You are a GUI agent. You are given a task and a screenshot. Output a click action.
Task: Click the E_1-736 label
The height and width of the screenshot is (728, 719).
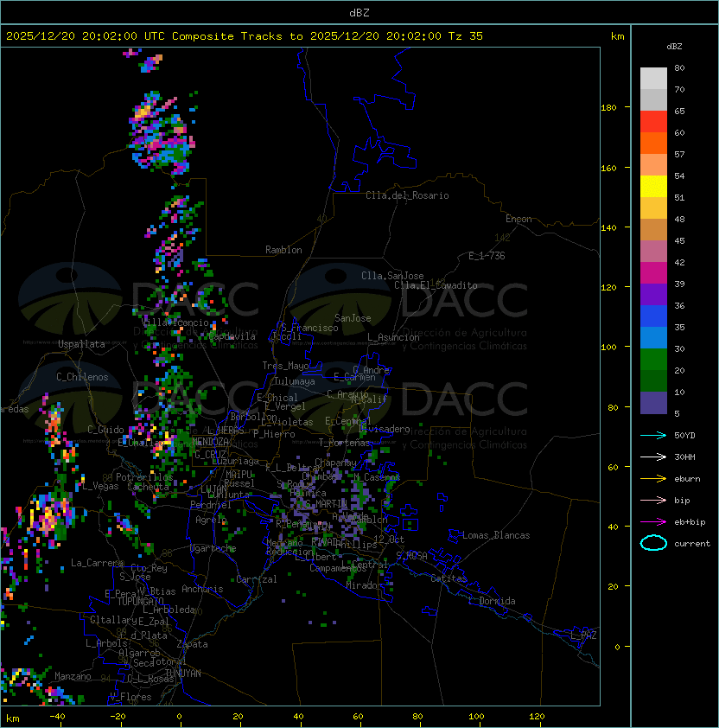487,256
